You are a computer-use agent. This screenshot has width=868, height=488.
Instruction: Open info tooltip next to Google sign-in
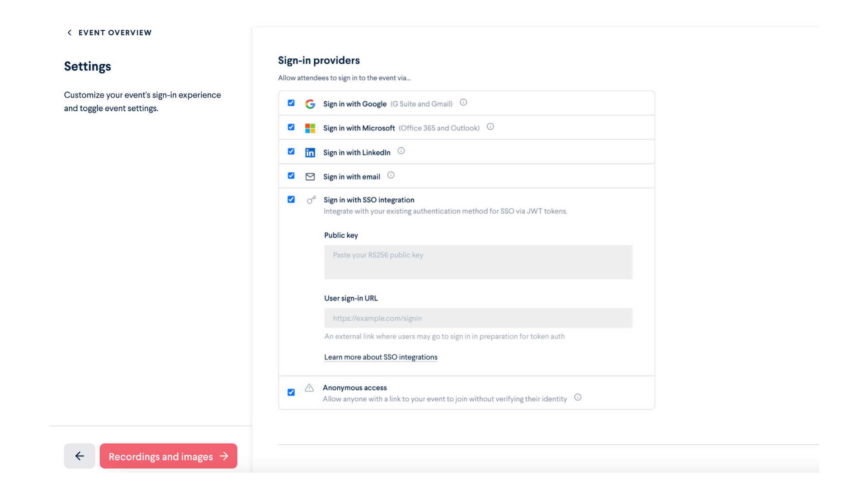pos(463,103)
